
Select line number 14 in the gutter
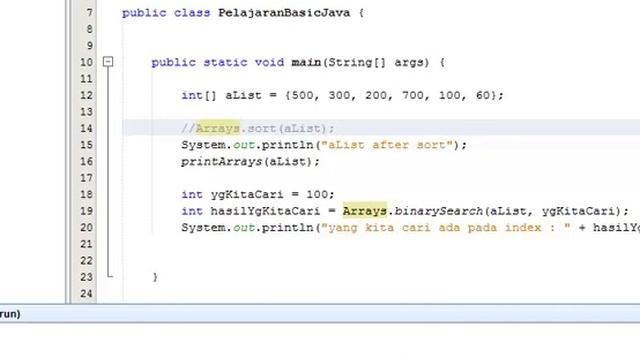click(x=86, y=129)
